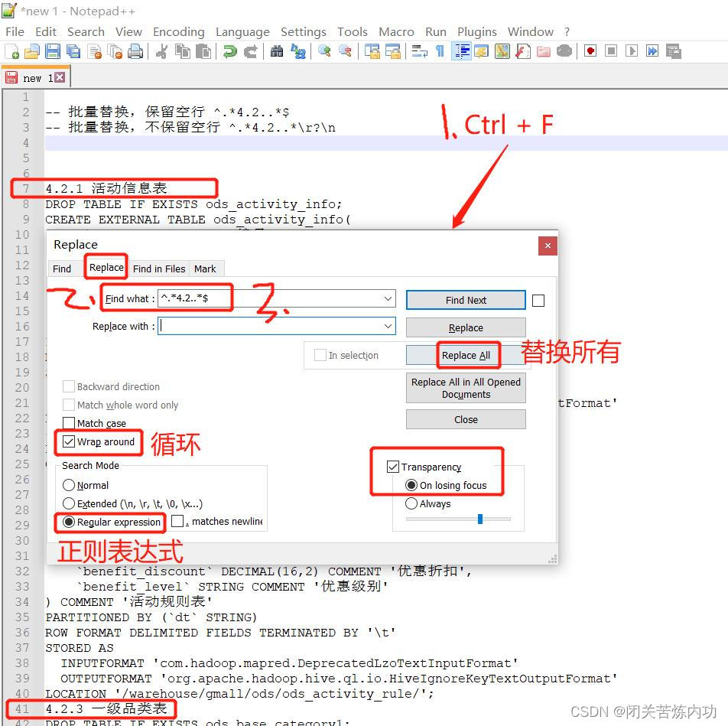Switch to the Find in Files tab
The height and width of the screenshot is (726, 728).
[159, 269]
